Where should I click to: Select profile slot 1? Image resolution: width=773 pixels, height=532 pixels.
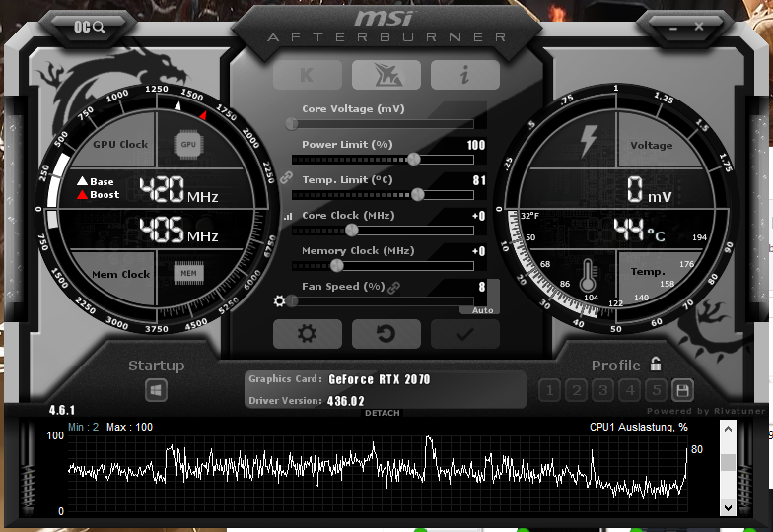coord(550,390)
